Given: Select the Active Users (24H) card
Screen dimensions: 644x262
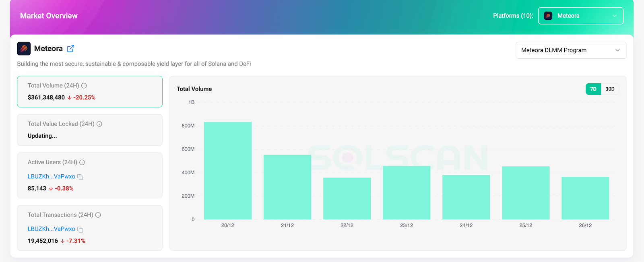Looking at the screenshot, I should click(x=90, y=175).
